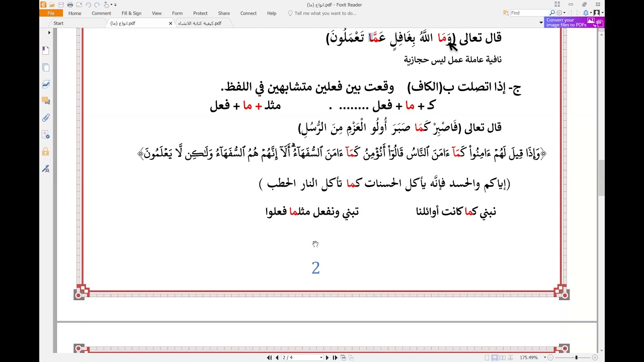Switch to كيفية كتابة الانشاء.pdf tab
Screen dimensions: 644x362
200,23
